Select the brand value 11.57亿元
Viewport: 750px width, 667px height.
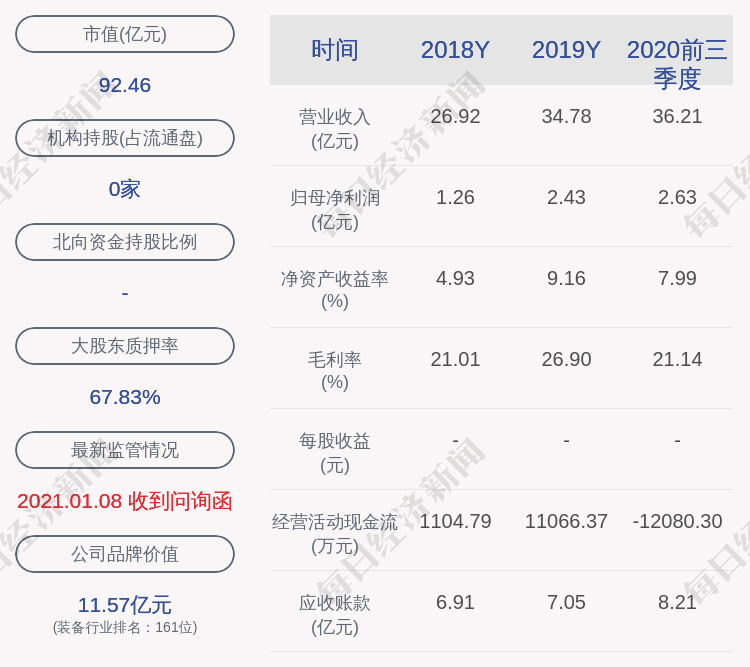[x=125, y=605]
